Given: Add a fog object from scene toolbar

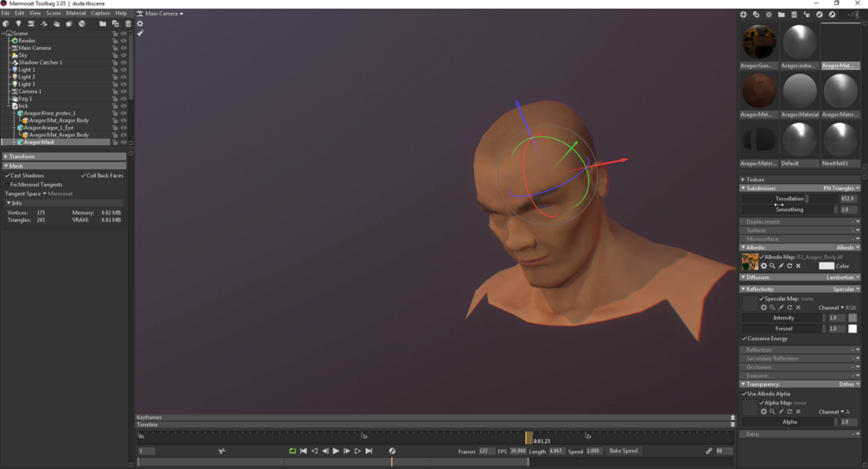Looking at the screenshot, I should point(56,24).
